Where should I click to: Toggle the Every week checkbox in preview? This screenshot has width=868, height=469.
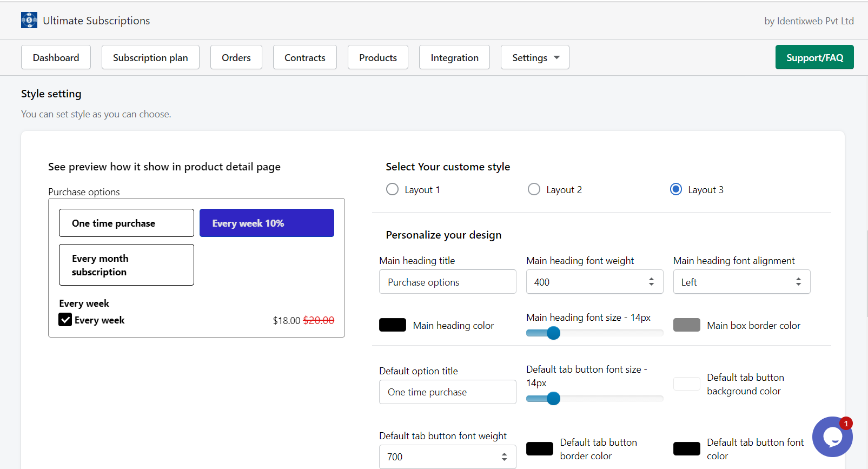pos(65,320)
